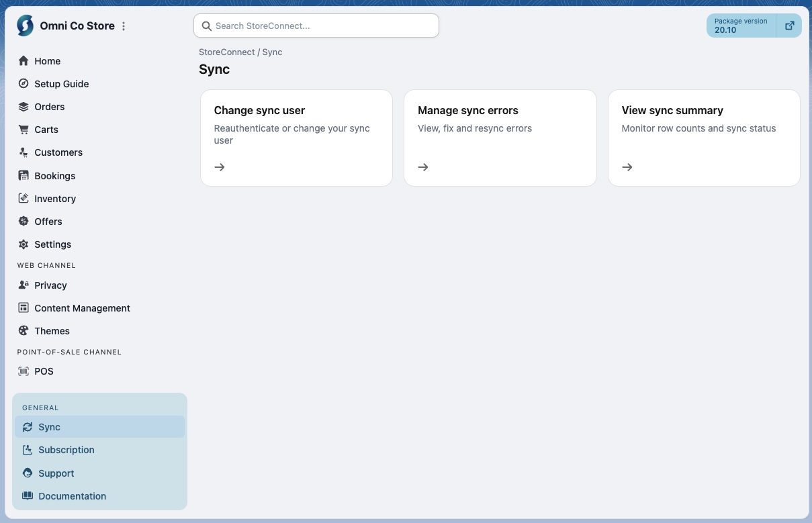Open the Manage sync errors card arrow
The image size is (812, 523).
click(x=422, y=167)
